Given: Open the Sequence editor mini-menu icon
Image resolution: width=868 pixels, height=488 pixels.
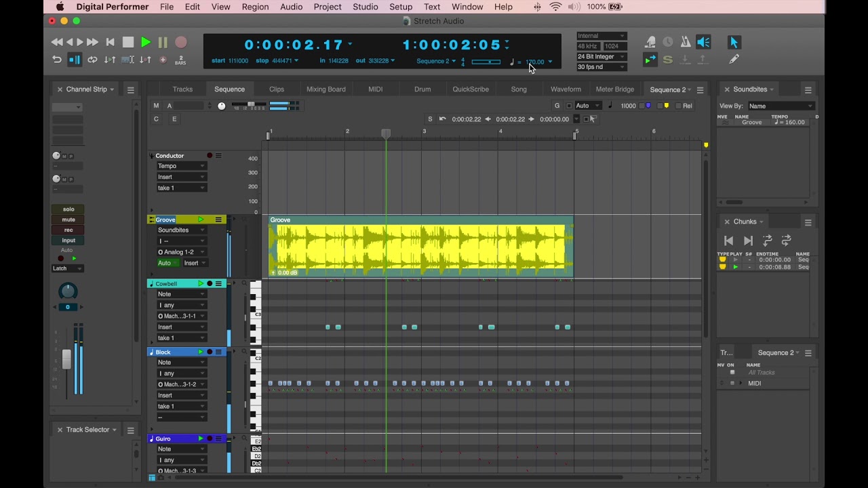Looking at the screenshot, I should pos(701,89).
